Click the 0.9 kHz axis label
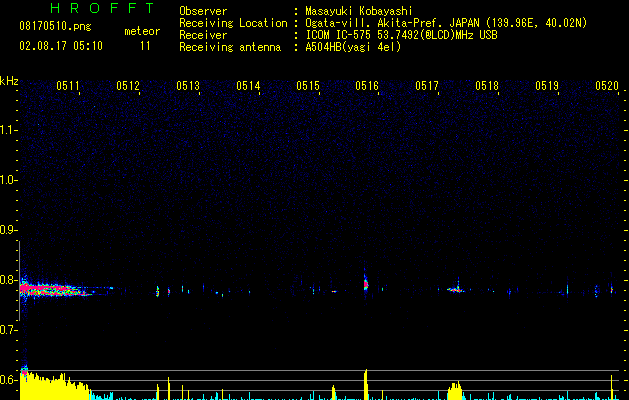 click(x=9, y=230)
